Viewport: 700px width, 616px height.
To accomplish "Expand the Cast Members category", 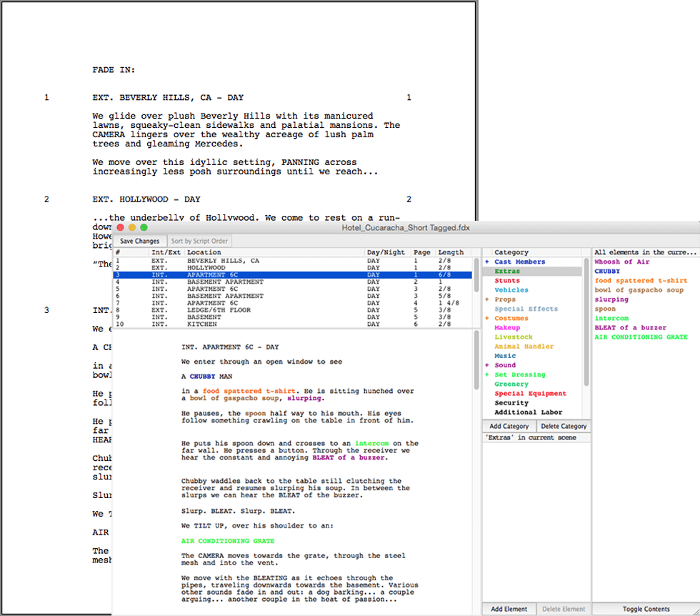I will coord(487,262).
